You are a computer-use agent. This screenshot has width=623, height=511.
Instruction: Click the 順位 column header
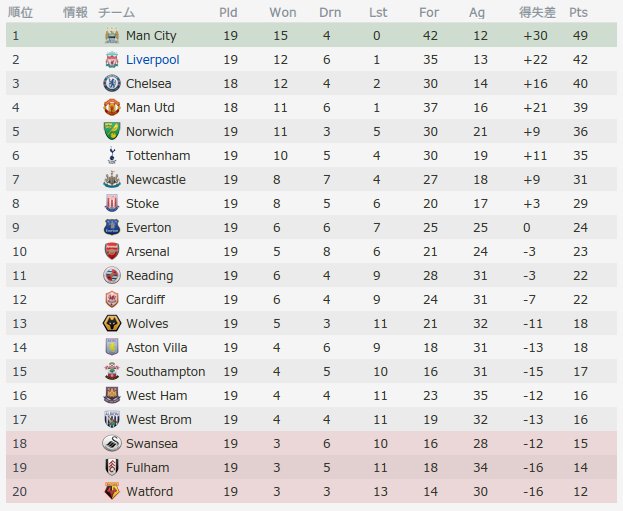[20, 12]
